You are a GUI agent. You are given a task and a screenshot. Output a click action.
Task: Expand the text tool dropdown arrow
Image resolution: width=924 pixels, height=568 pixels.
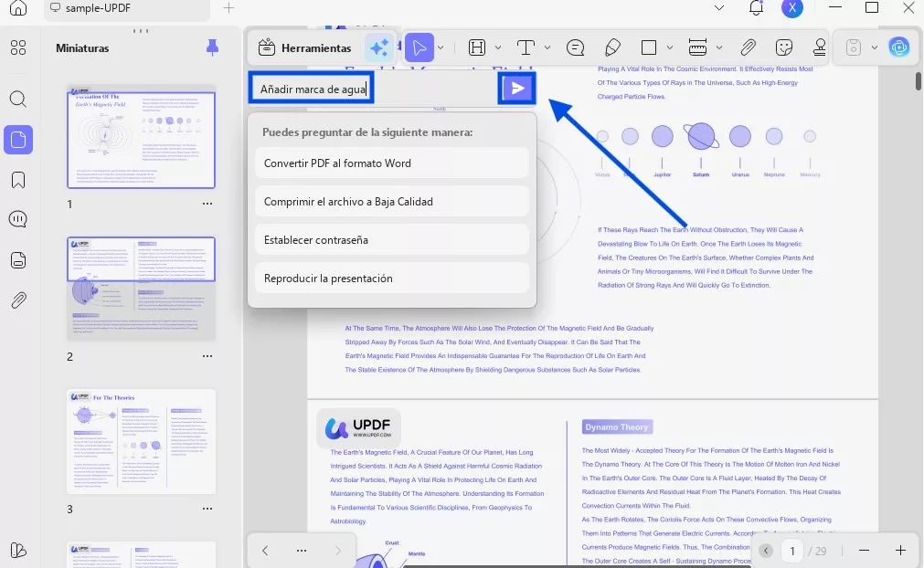pyautogui.click(x=547, y=47)
